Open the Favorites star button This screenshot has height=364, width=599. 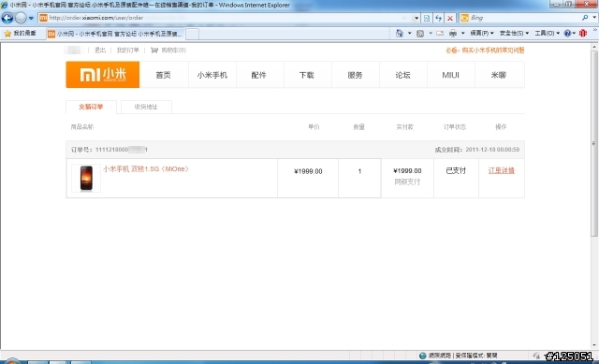pyautogui.click(x=20, y=34)
